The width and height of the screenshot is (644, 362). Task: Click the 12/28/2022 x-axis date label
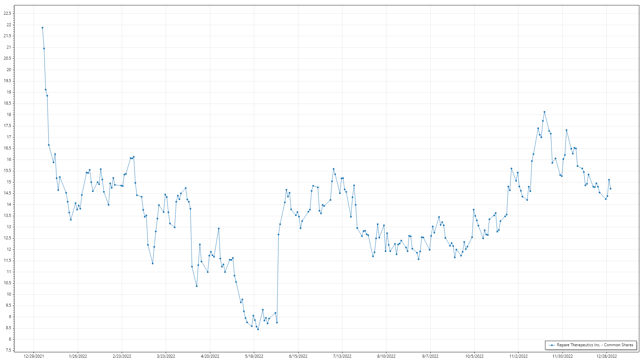(x=606, y=356)
